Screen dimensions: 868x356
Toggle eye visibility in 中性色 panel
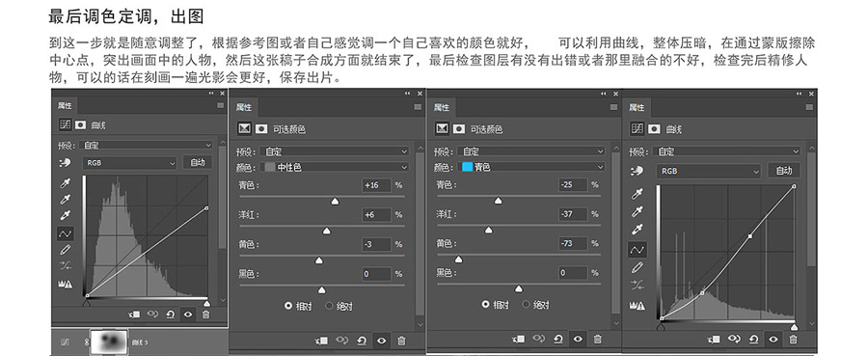point(381,340)
